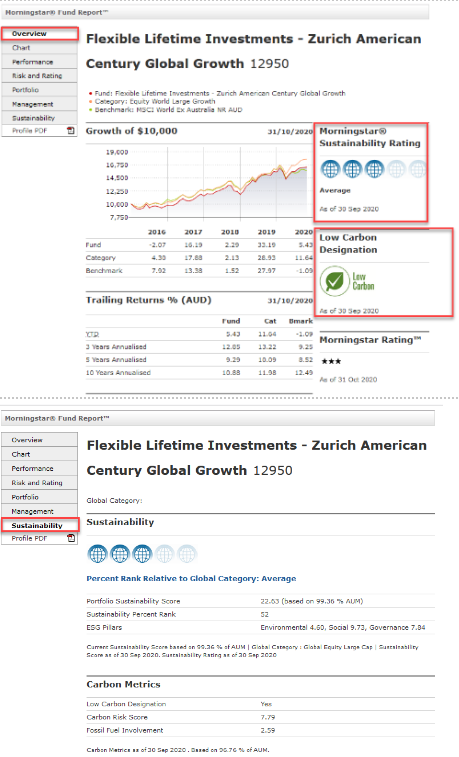
Task: Click 'Percent Rank Relative to Global Category: Average'
Action: [x=191, y=578]
